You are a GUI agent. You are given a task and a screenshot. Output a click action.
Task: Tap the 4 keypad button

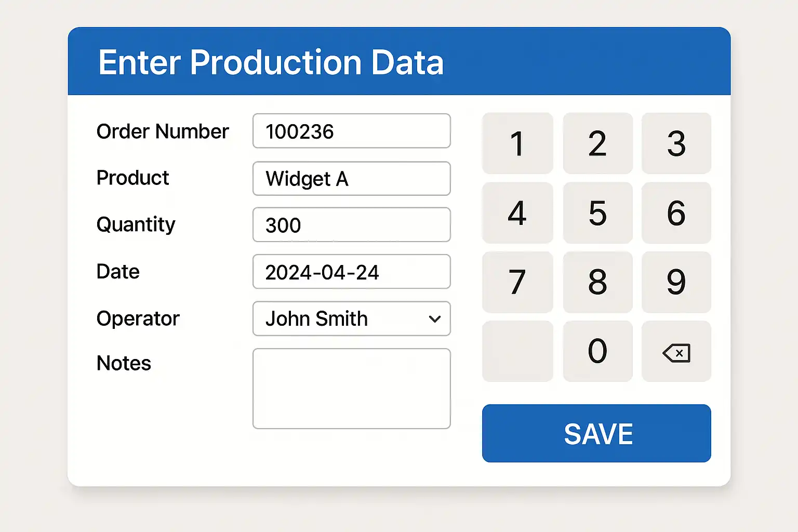click(517, 212)
